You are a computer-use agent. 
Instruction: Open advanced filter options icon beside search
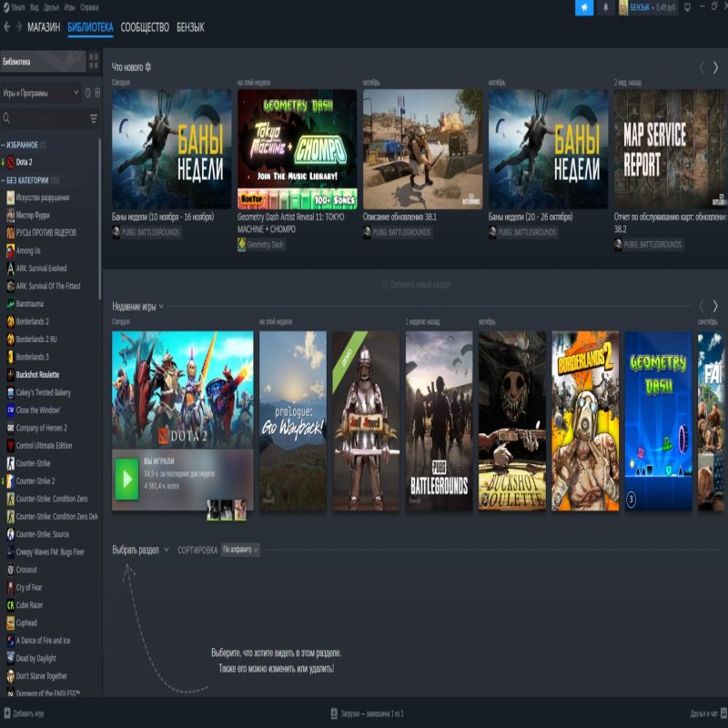(94, 118)
